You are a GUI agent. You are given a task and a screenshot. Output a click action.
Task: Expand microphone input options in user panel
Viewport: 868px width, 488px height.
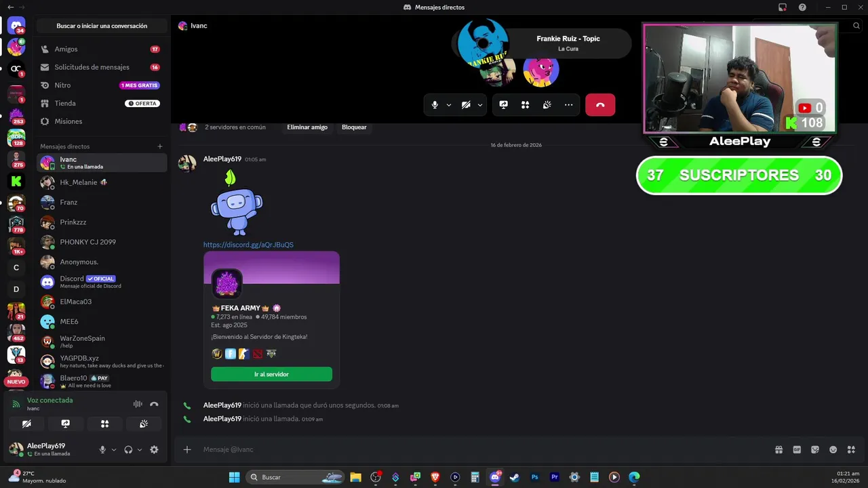(113, 449)
